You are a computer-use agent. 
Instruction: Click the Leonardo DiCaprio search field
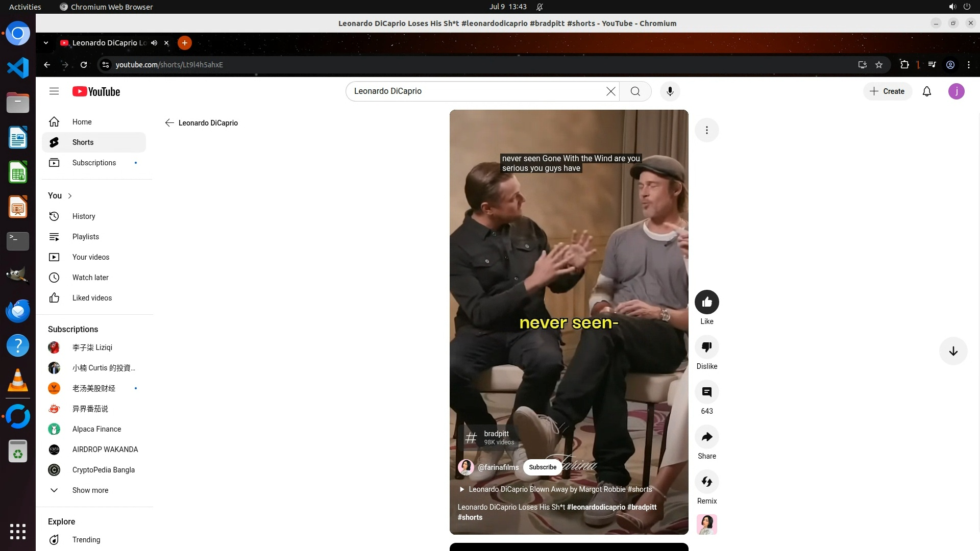[x=475, y=91]
